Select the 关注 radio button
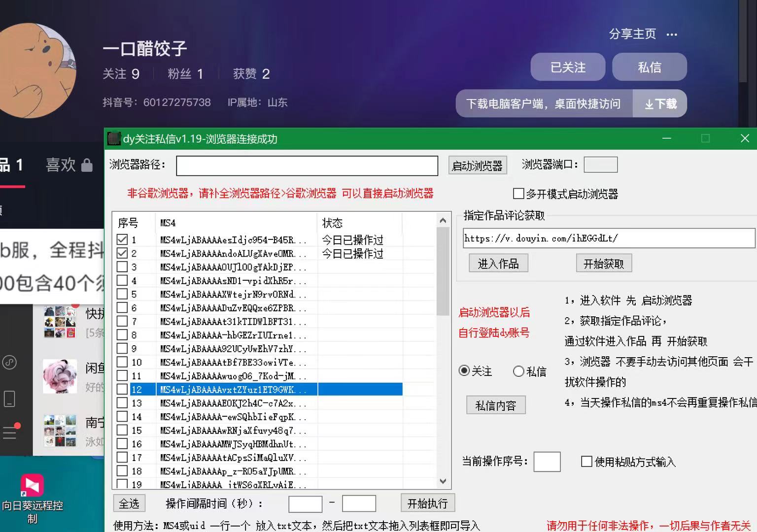Viewport: 757px width, 532px height. 464,371
